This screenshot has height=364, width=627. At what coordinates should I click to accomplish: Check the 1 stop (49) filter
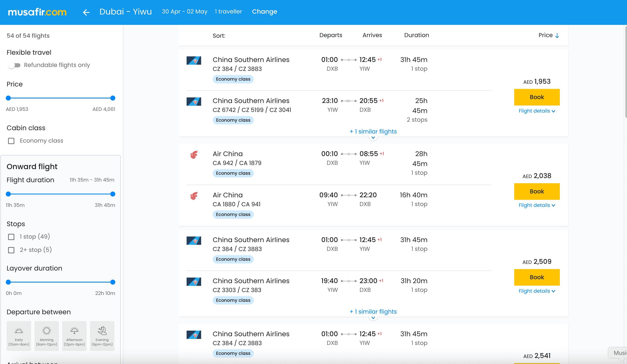click(x=11, y=237)
